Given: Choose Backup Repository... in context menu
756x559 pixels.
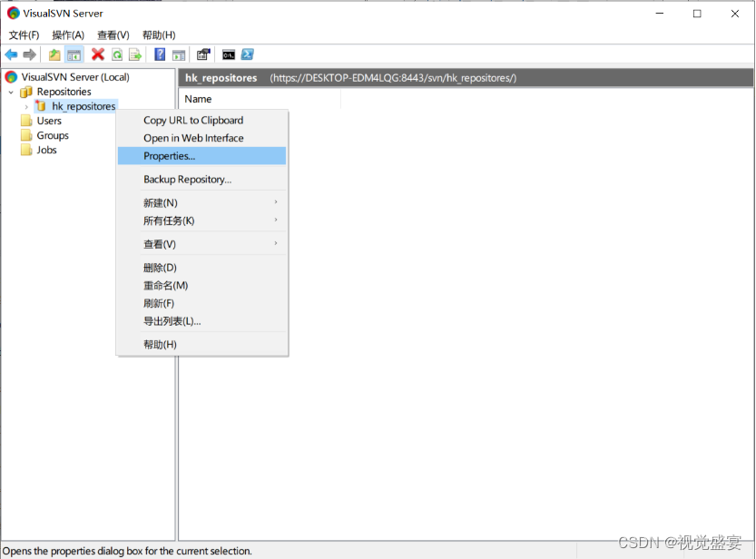Looking at the screenshot, I should pyautogui.click(x=202, y=180).
